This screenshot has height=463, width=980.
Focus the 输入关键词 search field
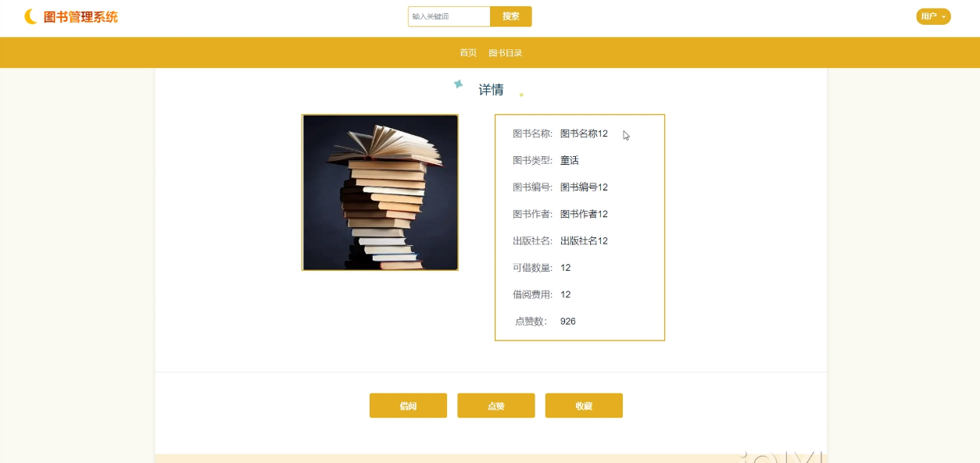pyautogui.click(x=449, y=16)
